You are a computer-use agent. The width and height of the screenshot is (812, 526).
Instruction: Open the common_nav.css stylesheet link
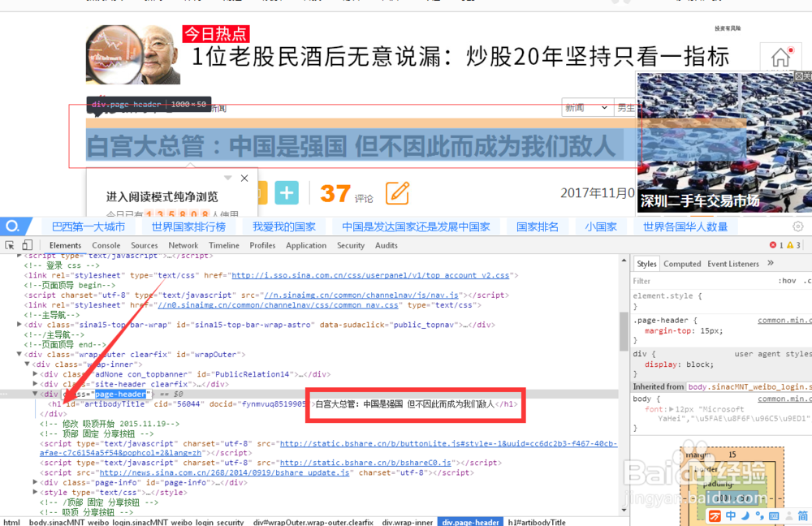coord(278,305)
